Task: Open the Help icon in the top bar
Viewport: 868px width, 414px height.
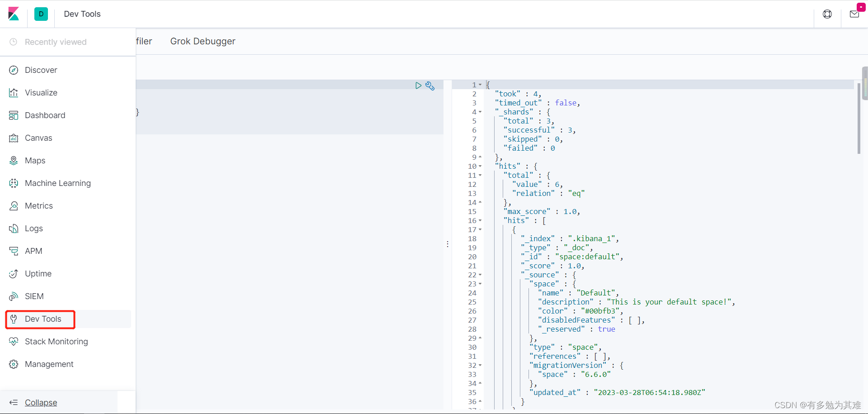Action: [x=827, y=14]
